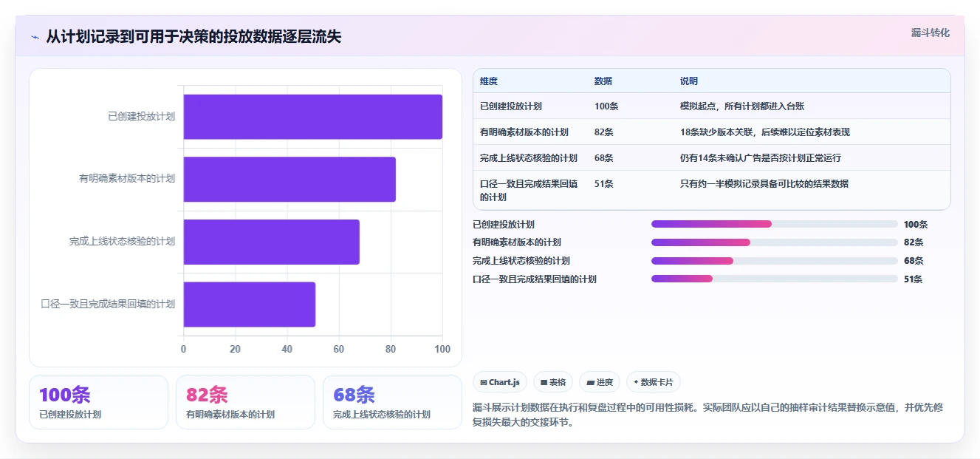Click the 51条 progress bar
Viewport: 980px width, 459px height.
(x=775, y=279)
